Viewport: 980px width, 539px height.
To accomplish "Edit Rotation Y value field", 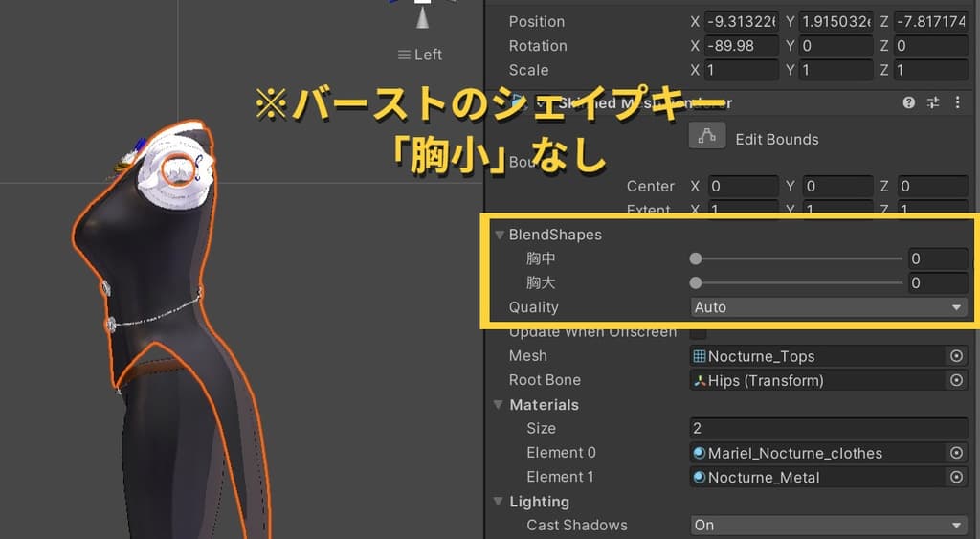I will pyautogui.click(x=836, y=46).
